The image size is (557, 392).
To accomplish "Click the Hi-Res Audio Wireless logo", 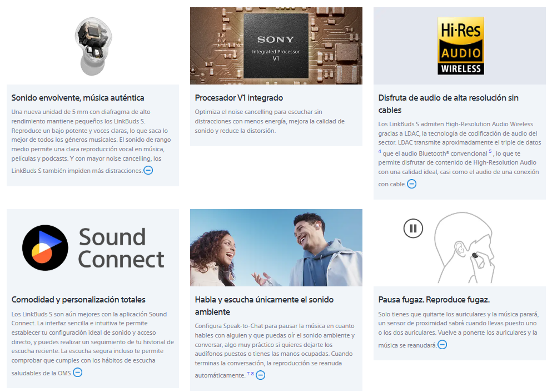I will pyautogui.click(x=460, y=46).
